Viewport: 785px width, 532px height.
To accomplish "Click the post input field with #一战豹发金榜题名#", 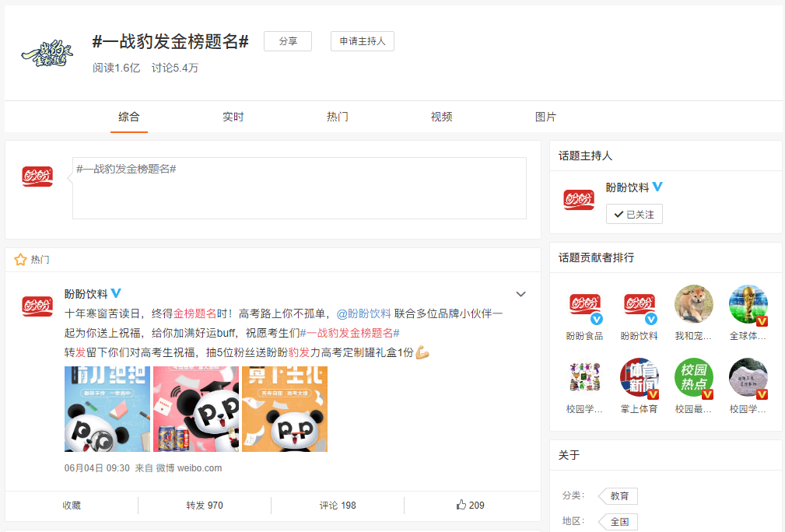I will (300, 188).
